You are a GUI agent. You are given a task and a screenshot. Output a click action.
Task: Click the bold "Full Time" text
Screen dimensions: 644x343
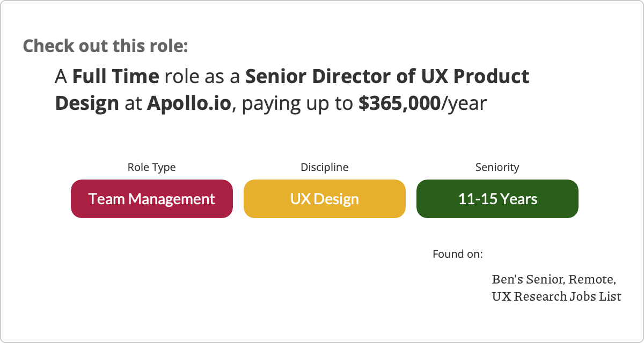point(115,77)
